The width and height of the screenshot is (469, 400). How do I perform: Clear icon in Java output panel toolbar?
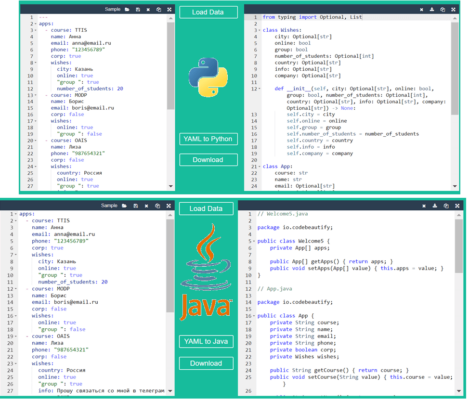(424, 206)
